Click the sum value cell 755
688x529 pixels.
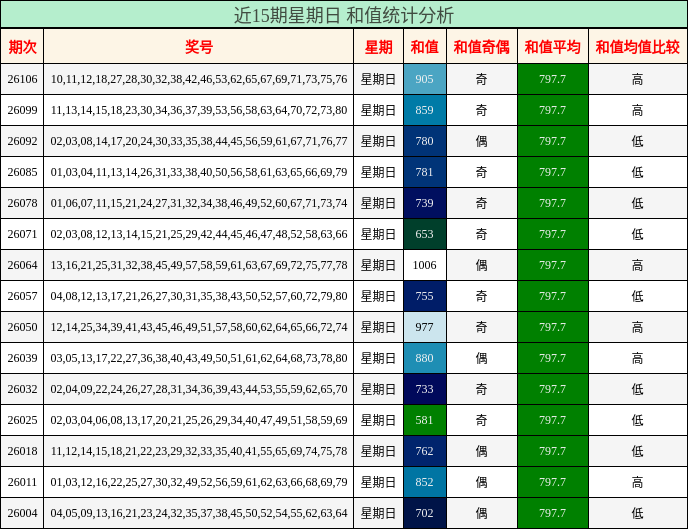pyautogui.click(x=425, y=296)
